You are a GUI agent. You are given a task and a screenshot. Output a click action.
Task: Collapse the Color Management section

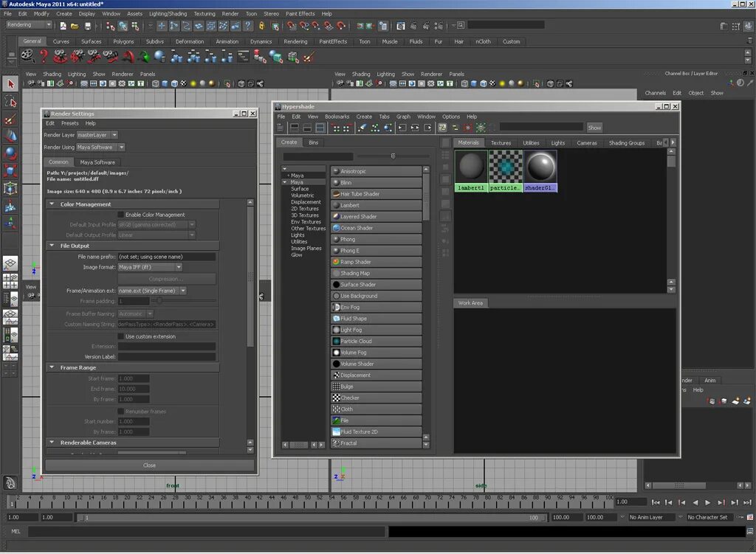[52, 204]
